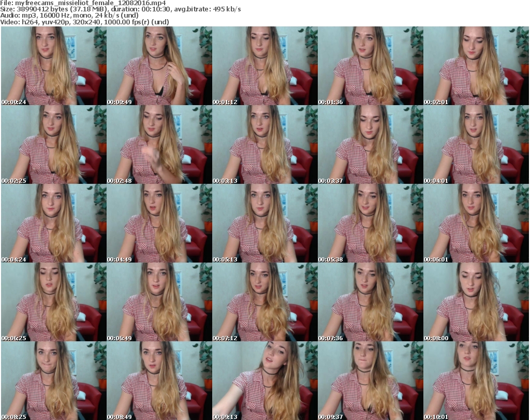Click the "File:" name line in the header
This screenshot has height=420, width=530.
pos(83,3)
